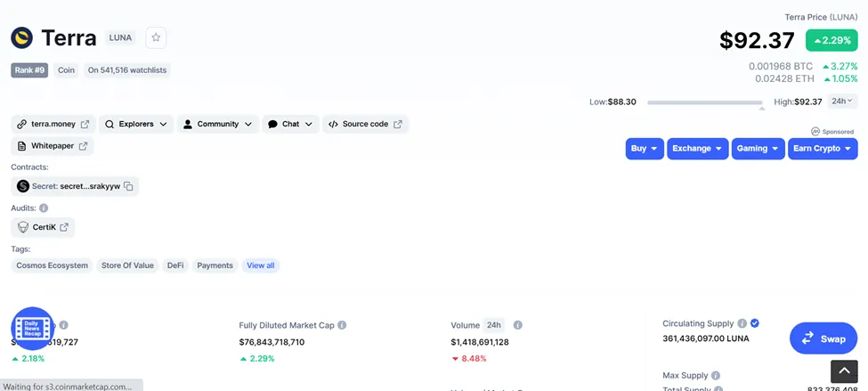868x391 pixels.
Task: Click the LUNA ticker label
Action: pyautogui.click(x=120, y=37)
